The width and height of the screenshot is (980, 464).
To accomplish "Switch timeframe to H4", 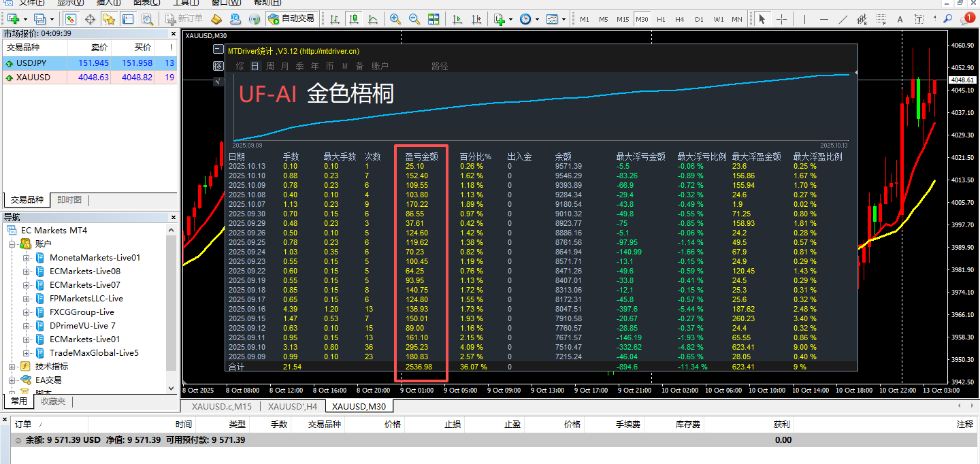I will 680,19.
